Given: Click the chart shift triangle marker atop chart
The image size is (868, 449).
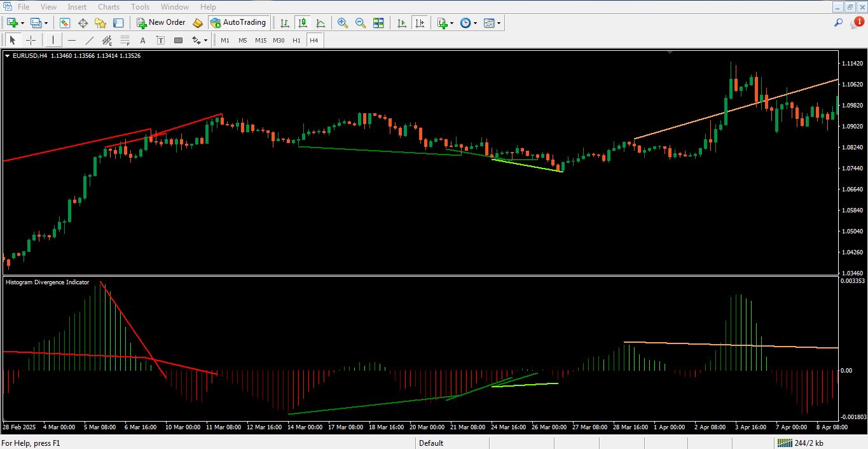Looking at the screenshot, I should pos(670,53).
